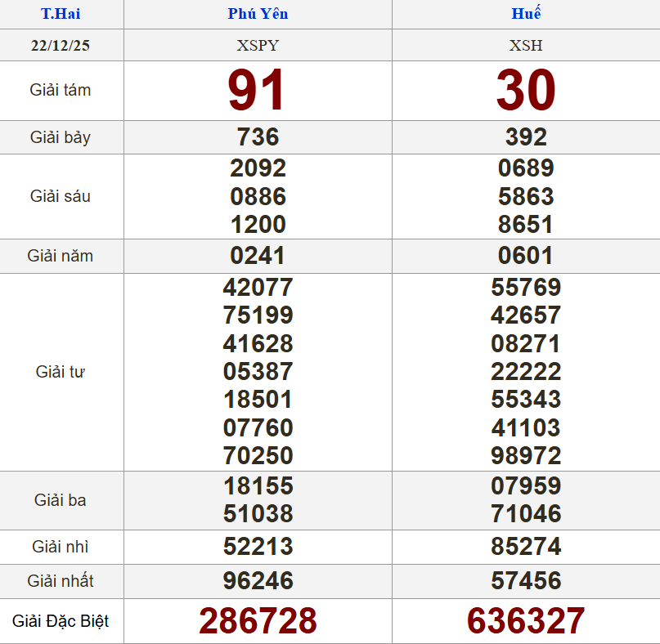The image size is (660, 644).
Task: Select the Giải Đặc Biệt row label
Action: tap(61, 621)
